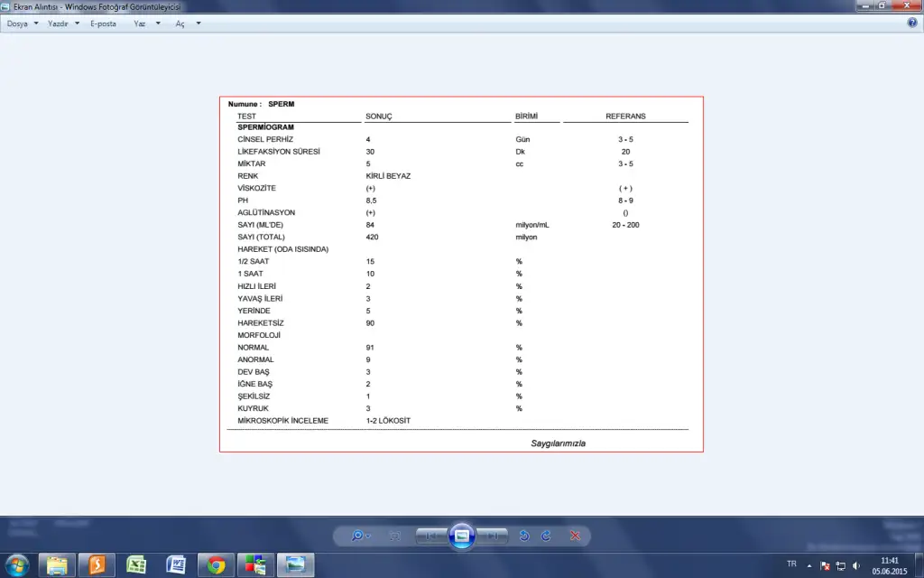Rotate image clockwise
This screenshot has height=578, width=924.
(545, 536)
